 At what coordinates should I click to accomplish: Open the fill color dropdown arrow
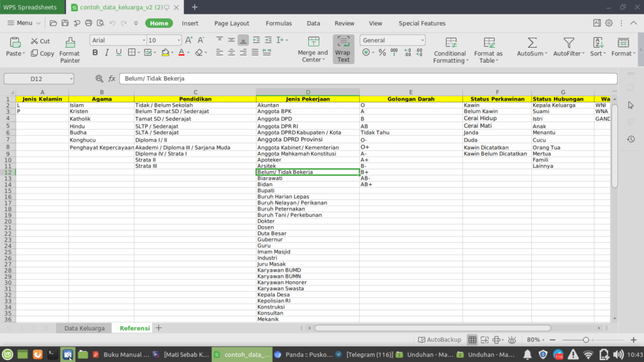pos(172,53)
